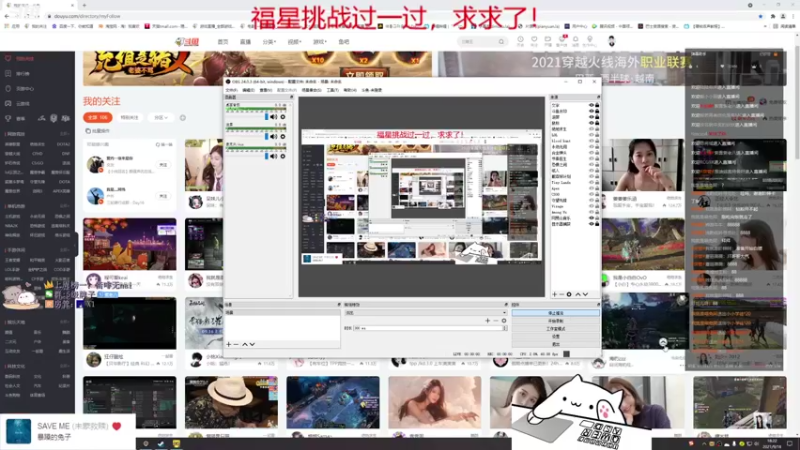This screenshot has width=800, height=450.
Task: Move scene down in the scenes panel
Action: coord(252,344)
